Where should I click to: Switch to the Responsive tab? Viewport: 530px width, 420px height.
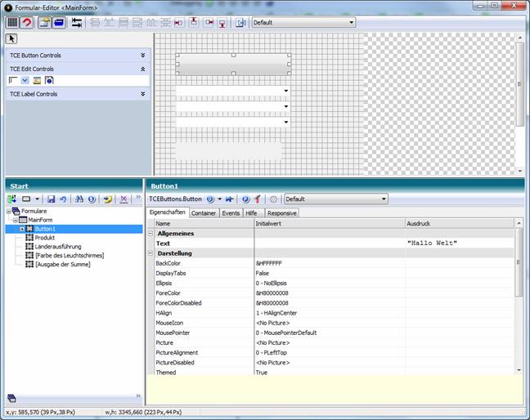pos(282,213)
